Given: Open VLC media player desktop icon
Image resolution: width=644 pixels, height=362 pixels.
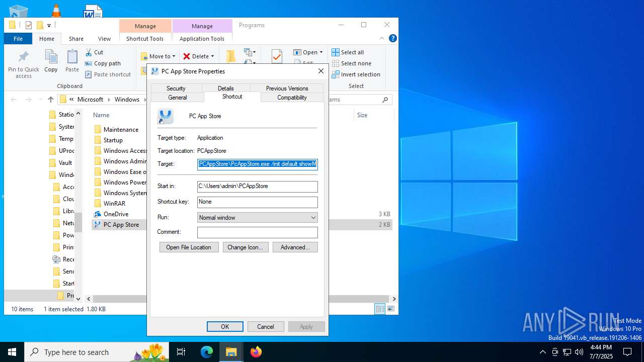Looking at the screenshot, I should point(56,10).
